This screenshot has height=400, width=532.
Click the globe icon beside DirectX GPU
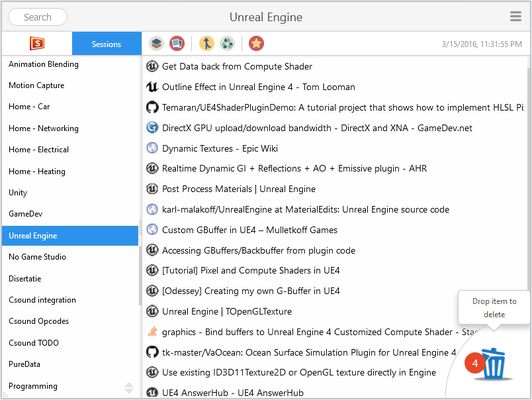pos(152,128)
